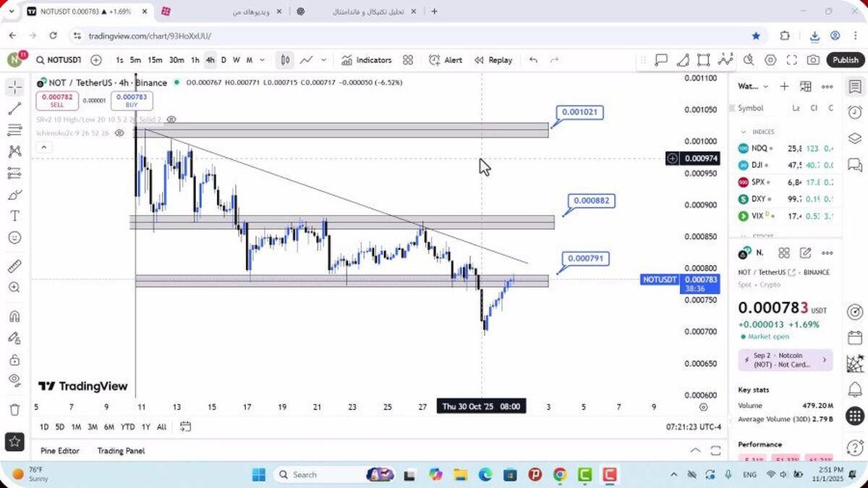Image resolution: width=868 pixels, height=488 pixels.
Task: Activate the zoom in tool
Action: (14, 287)
